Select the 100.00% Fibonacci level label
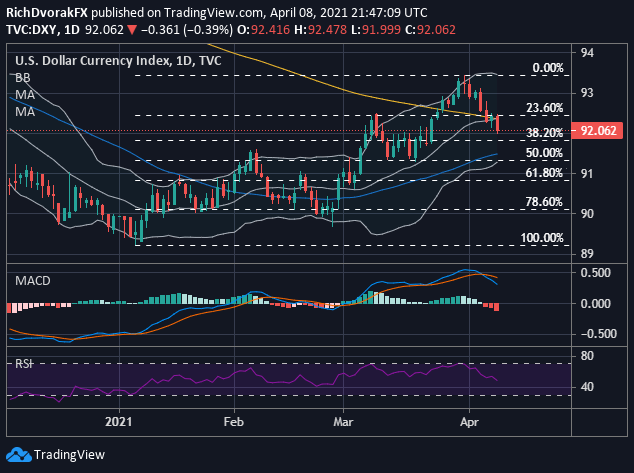 coord(541,238)
